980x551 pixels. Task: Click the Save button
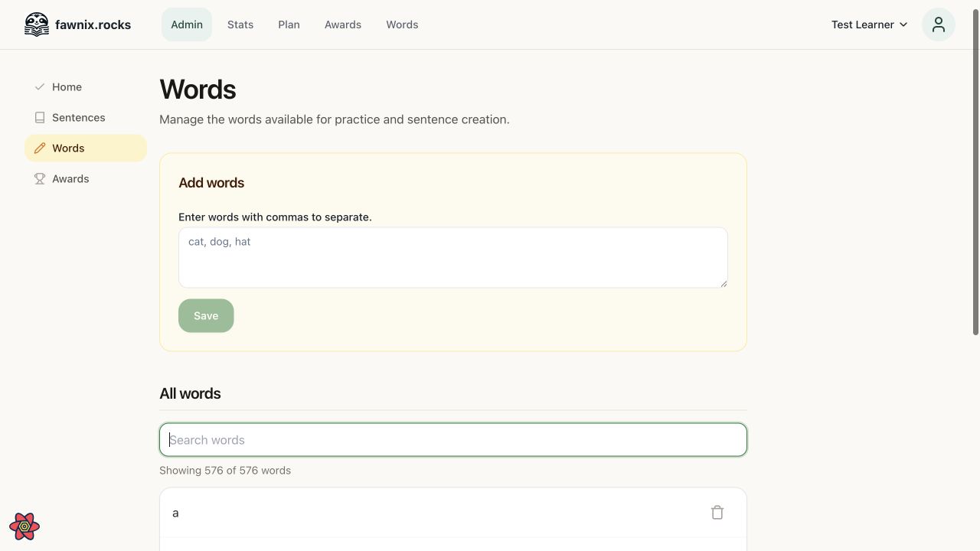[206, 316]
